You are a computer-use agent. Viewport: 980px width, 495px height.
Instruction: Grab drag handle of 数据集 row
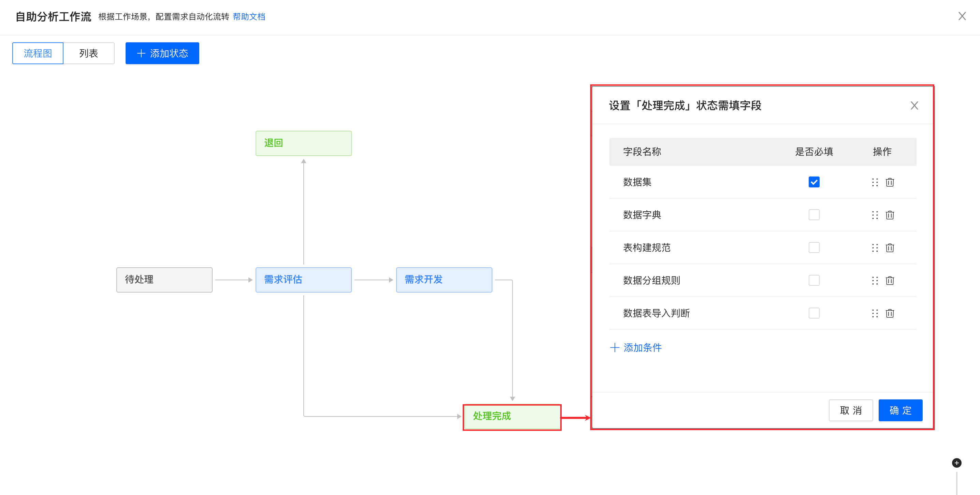pyautogui.click(x=875, y=182)
